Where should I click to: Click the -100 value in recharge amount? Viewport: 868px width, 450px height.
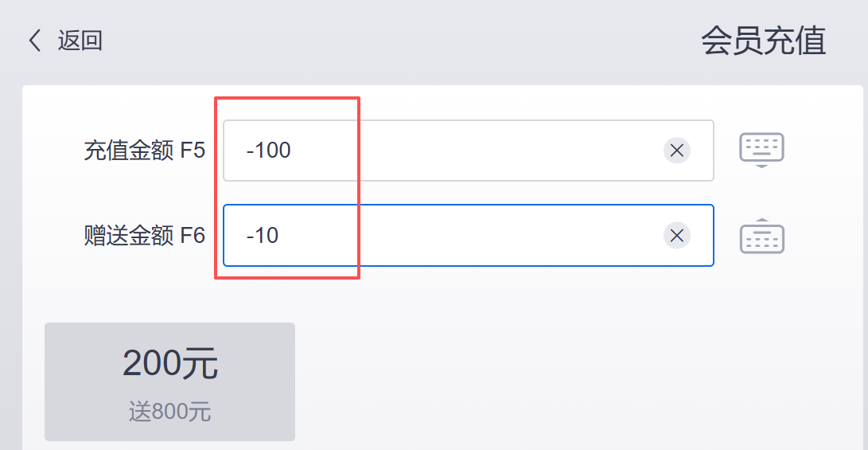coord(269,150)
